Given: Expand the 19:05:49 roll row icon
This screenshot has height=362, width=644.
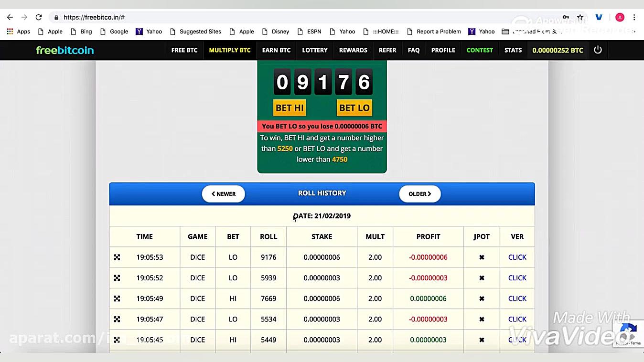Looking at the screenshot, I should (117, 298).
